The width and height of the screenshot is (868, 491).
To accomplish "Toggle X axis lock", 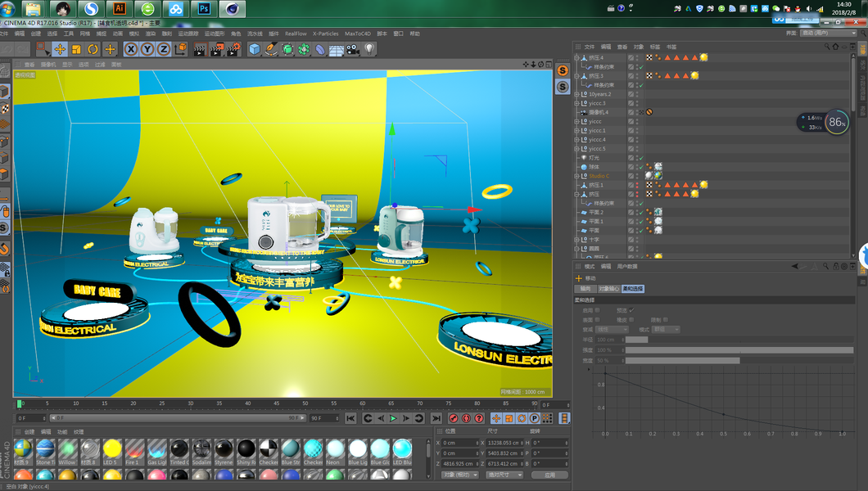I will [x=131, y=49].
